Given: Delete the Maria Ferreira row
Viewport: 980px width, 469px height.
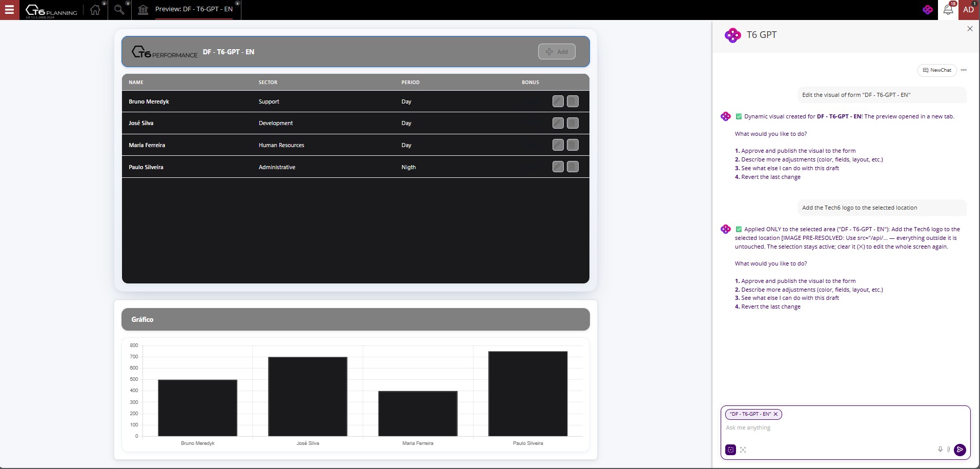Looking at the screenshot, I should click(573, 145).
